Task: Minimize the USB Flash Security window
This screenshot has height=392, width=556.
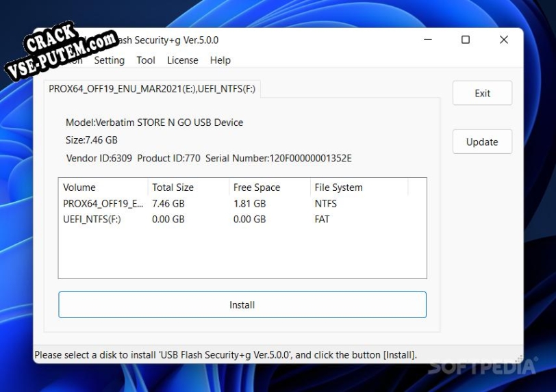Action: point(428,40)
